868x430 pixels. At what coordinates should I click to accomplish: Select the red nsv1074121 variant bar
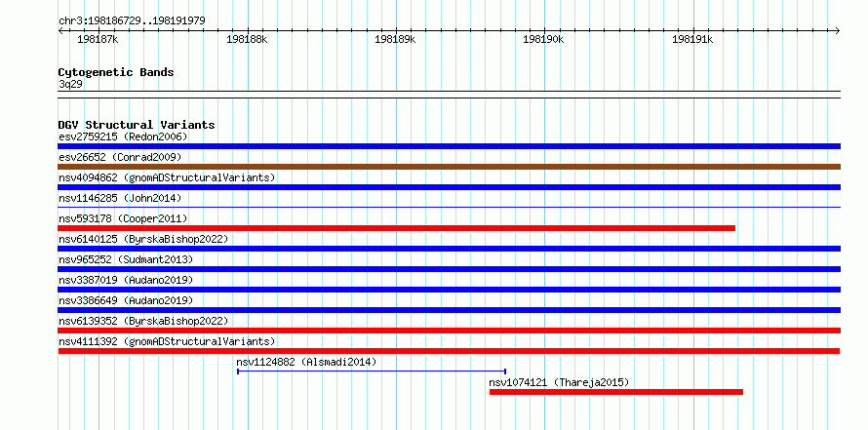coord(616,392)
